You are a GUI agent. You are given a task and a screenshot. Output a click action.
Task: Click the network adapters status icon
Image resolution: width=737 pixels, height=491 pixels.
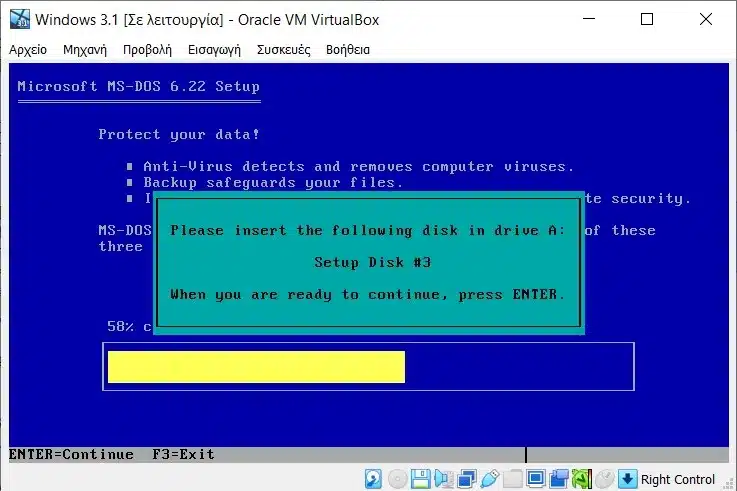click(x=467, y=479)
